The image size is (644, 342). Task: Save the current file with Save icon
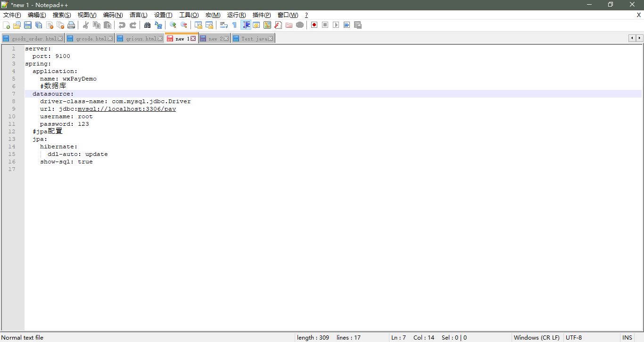tap(28, 25)
